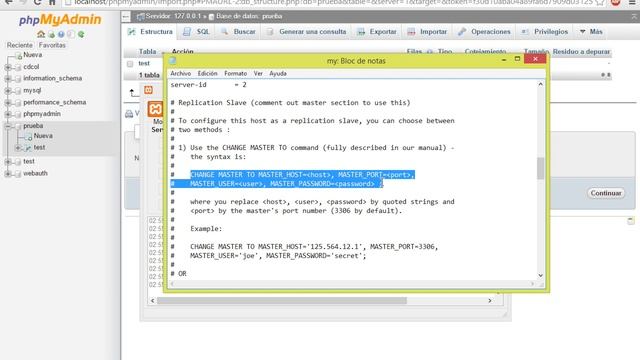640x360 pixels.
Task: Click the Nueva table icon under prueba
Action: click(x=28, y=136)
